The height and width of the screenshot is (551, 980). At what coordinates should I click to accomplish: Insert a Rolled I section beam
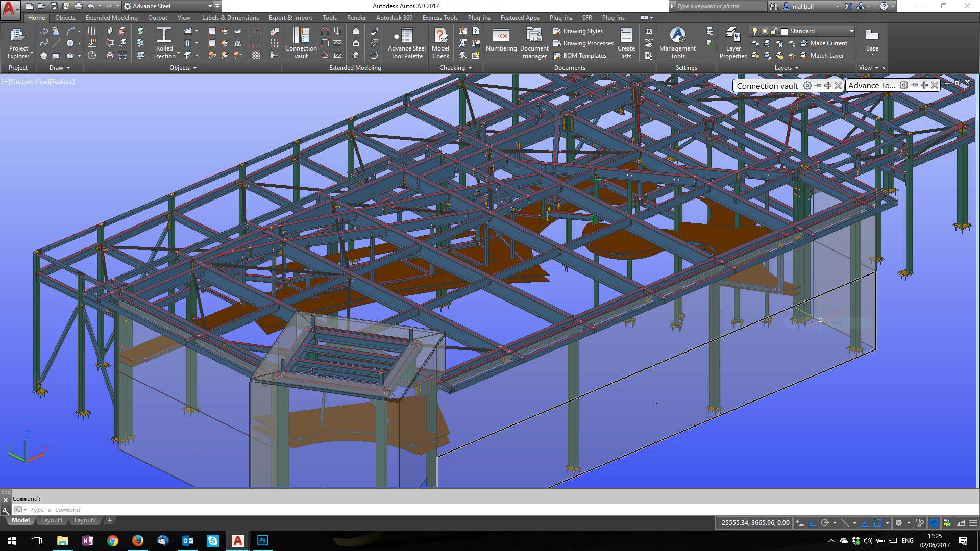pos(164,44)
